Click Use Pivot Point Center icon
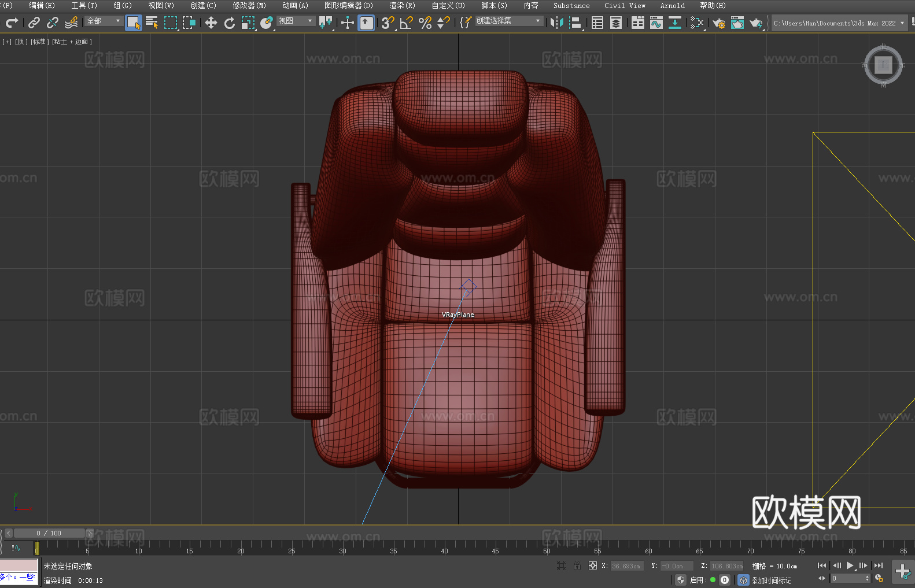Image resolution: width=915 pixels, height=588 pixels. coord(326,23)
